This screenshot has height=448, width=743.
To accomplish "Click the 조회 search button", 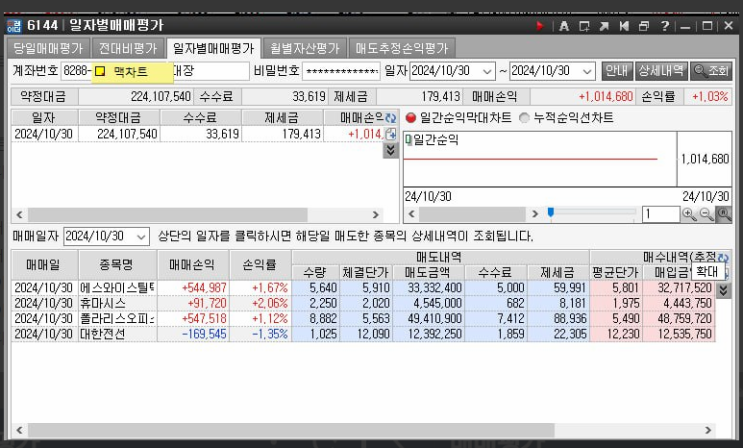I will 711,71.
